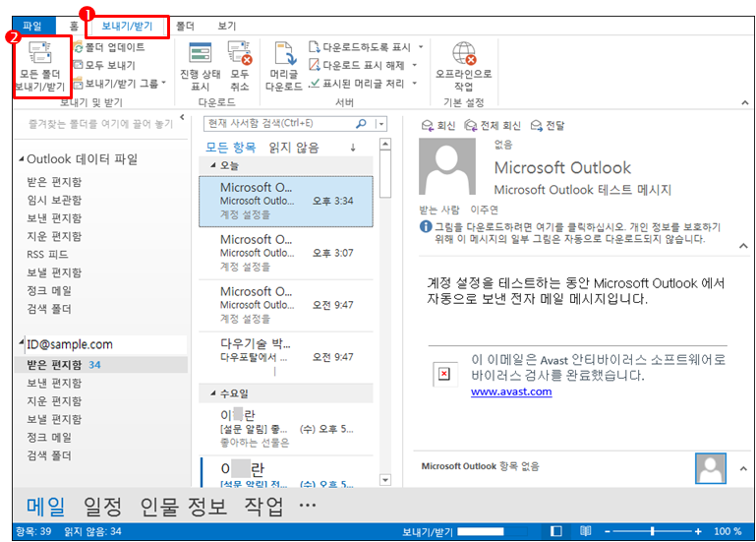Image resolution: width=756 pixels, height=542 pixels.
Task: Switch to 작업 view
Action: pos(263,506)
